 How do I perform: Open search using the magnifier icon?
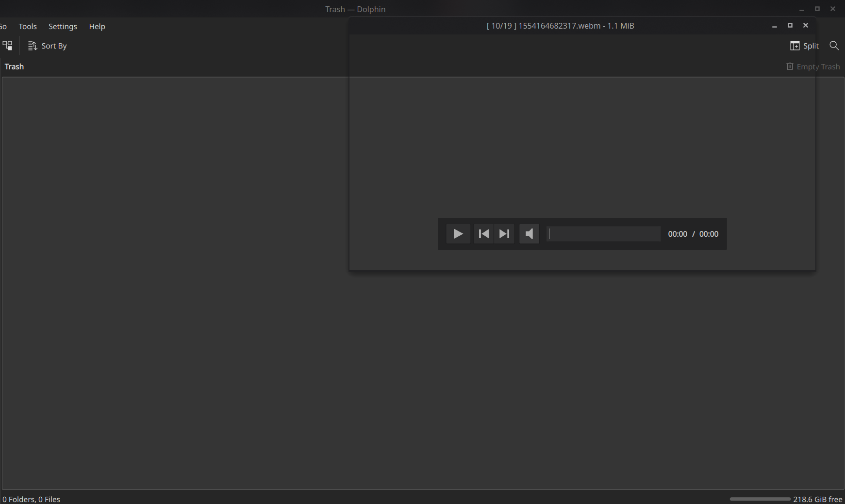[834, 45]
